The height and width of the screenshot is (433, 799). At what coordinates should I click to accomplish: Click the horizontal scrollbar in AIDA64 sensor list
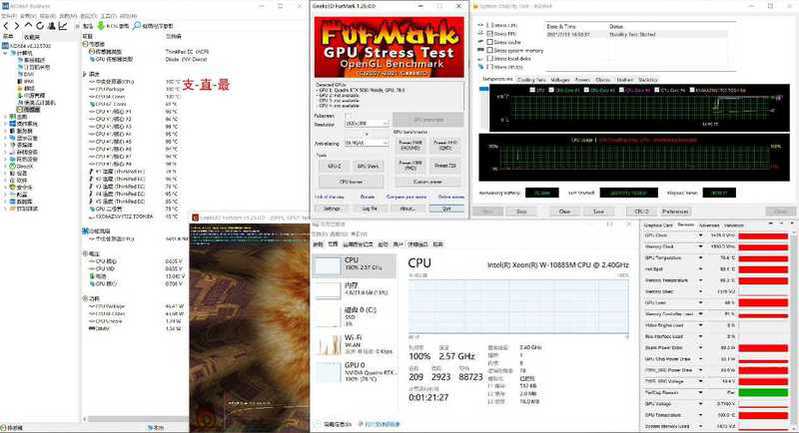[137, 419]
